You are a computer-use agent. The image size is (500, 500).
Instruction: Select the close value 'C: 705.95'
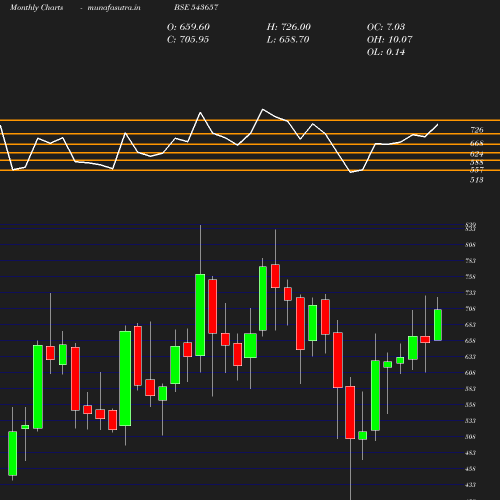pos(188,40)
